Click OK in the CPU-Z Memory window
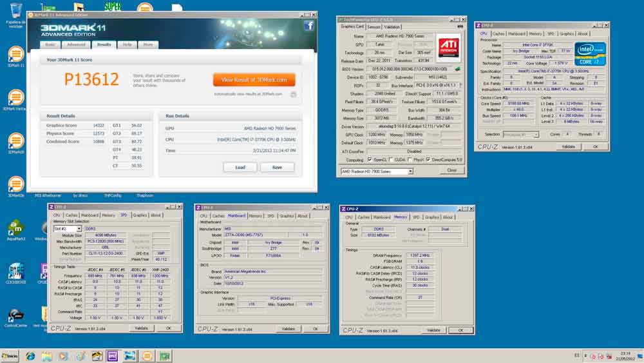Viewport: 644px width, 363px height. 460,330
